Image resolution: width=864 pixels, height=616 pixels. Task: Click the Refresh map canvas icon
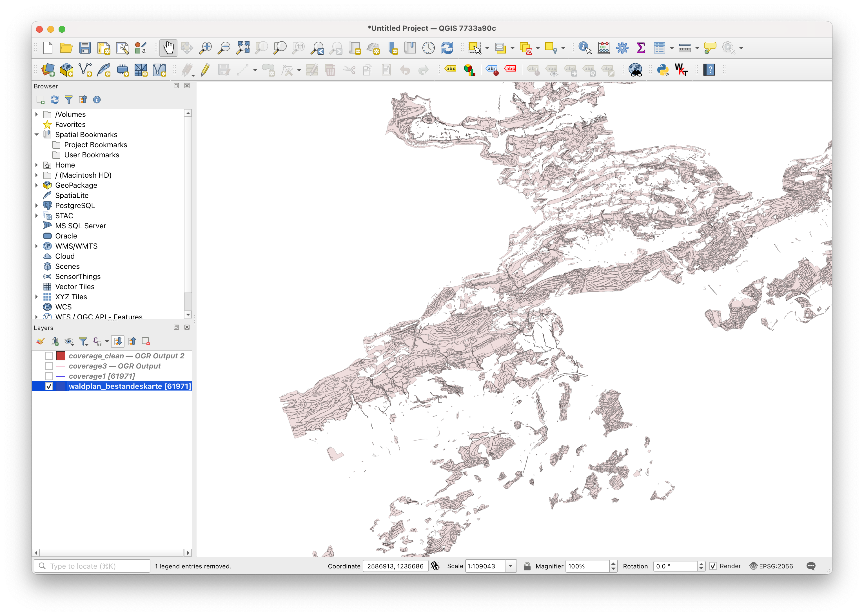447,48
